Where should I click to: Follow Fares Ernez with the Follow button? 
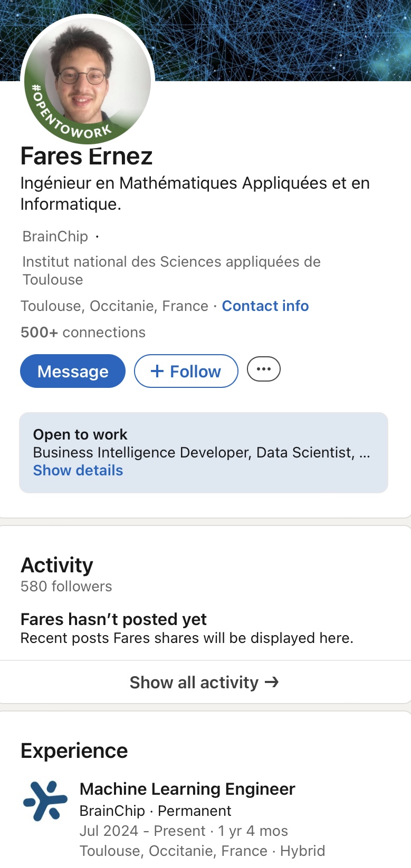pos(186,371)
